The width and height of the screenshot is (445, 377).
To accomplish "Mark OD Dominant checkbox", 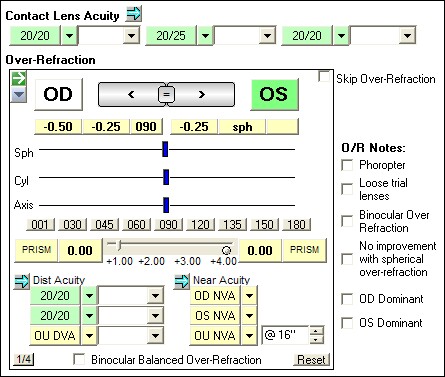I will pos(347,299).
